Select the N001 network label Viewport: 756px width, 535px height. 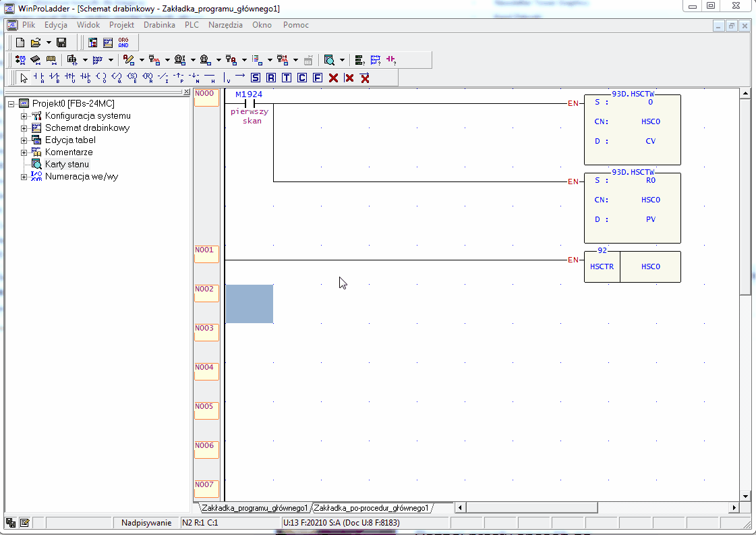[x=206, y=254]
